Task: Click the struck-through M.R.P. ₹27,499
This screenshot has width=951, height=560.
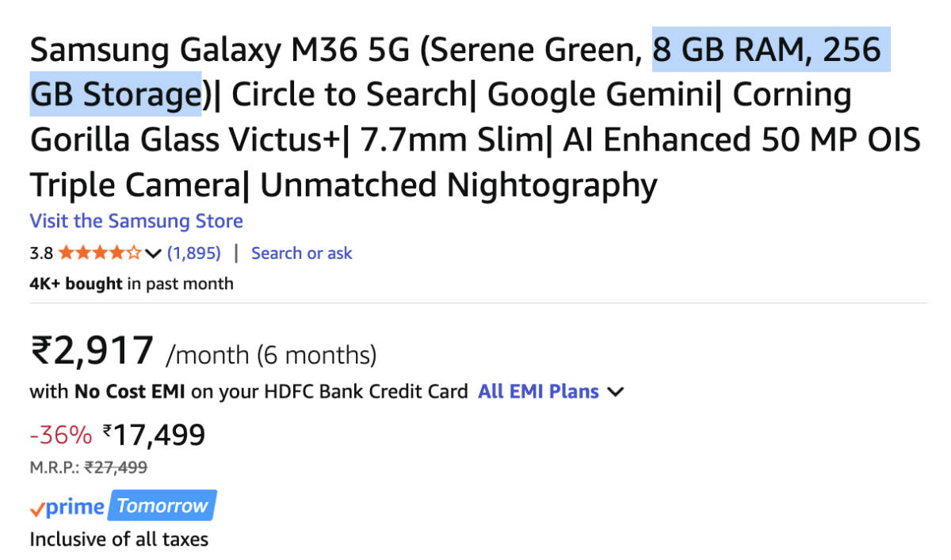Action: [116, 467]
